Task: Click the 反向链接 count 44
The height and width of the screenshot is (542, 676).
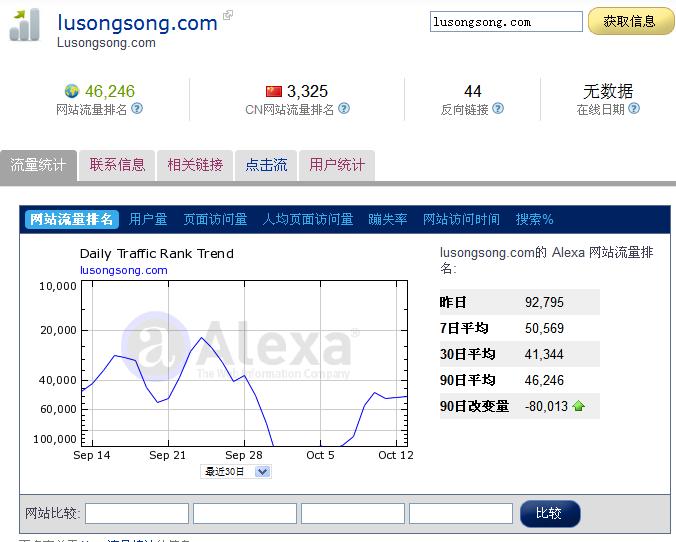Action: point(473,91)
